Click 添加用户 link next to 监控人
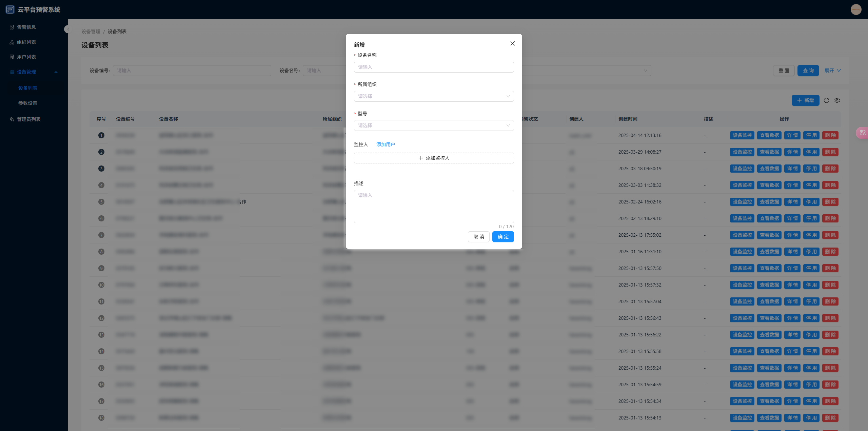868x431 pixels. click(x=386, y=144)
